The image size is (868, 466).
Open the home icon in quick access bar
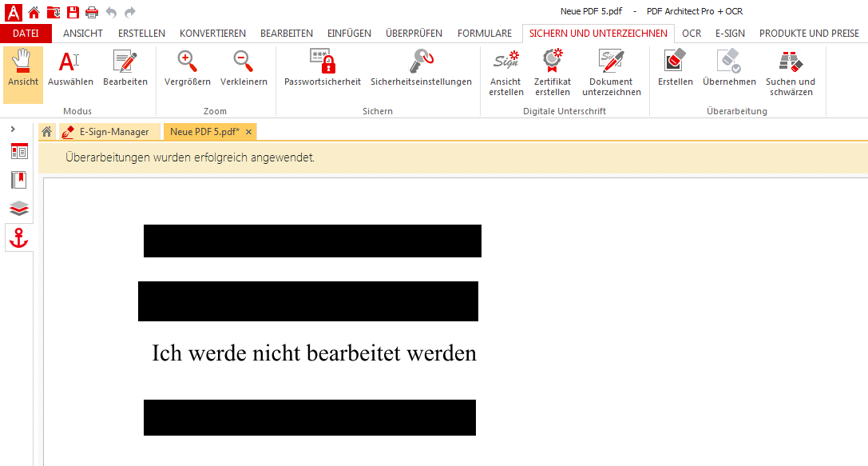click(34, 12)
